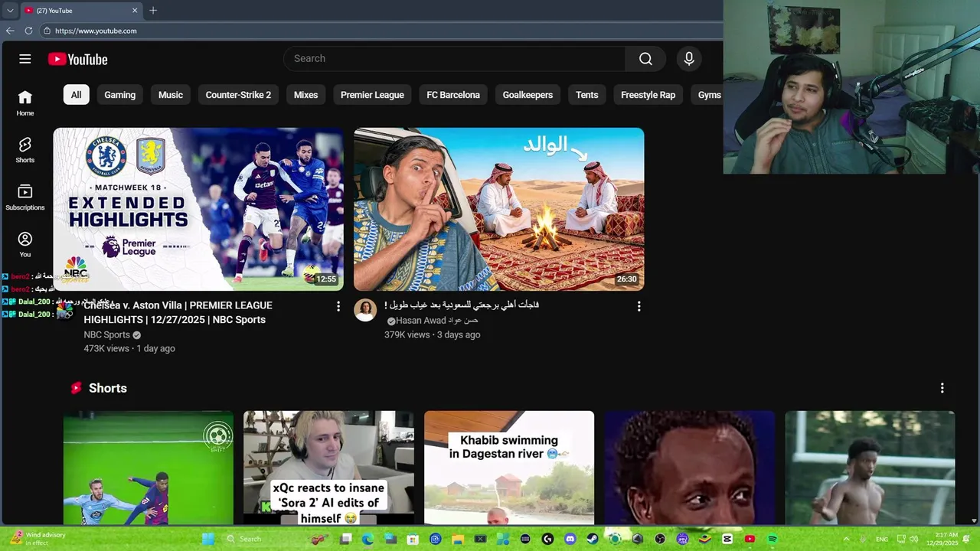The height and width of the screenshot is (551, 980).
Task: Open volume control in system tray
Action: point(914,539)
